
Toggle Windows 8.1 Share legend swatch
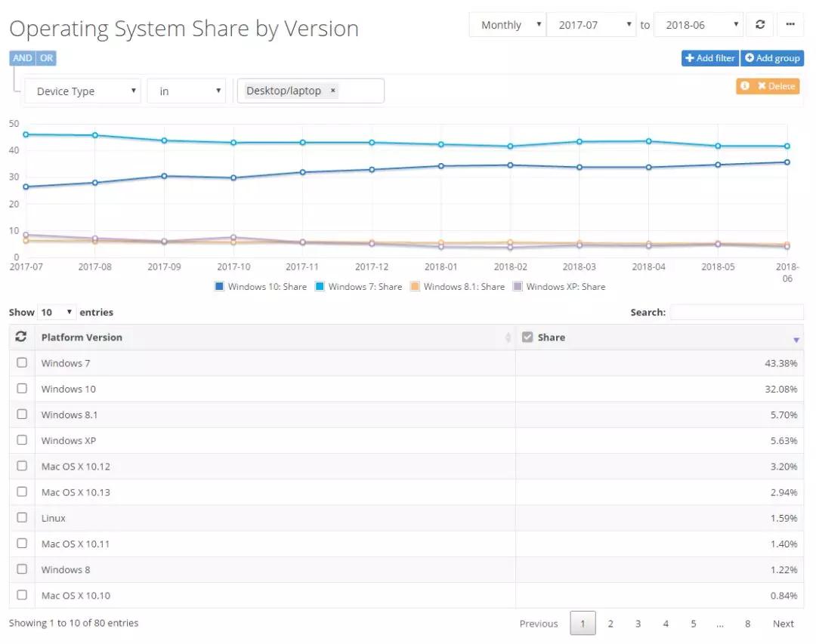pos(415,286)
